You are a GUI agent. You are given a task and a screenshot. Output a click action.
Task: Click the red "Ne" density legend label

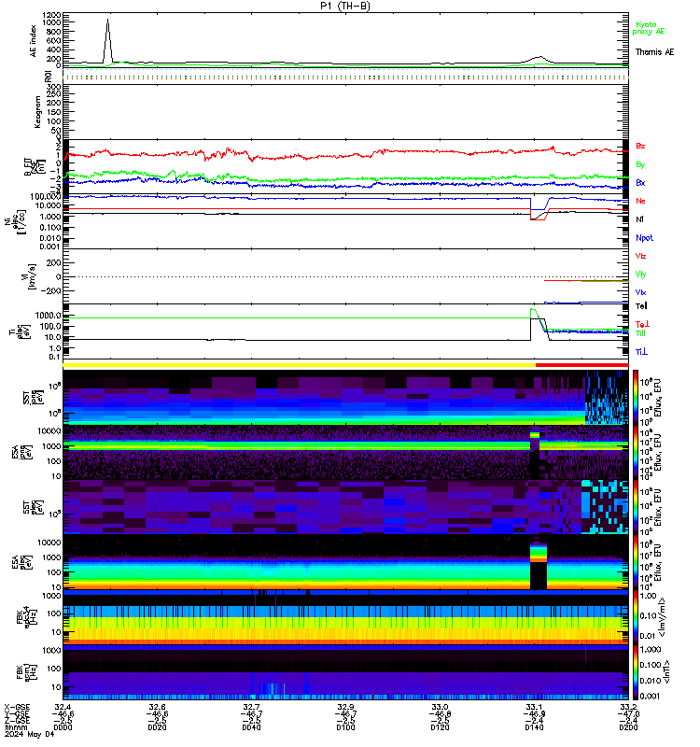point(640,201)
